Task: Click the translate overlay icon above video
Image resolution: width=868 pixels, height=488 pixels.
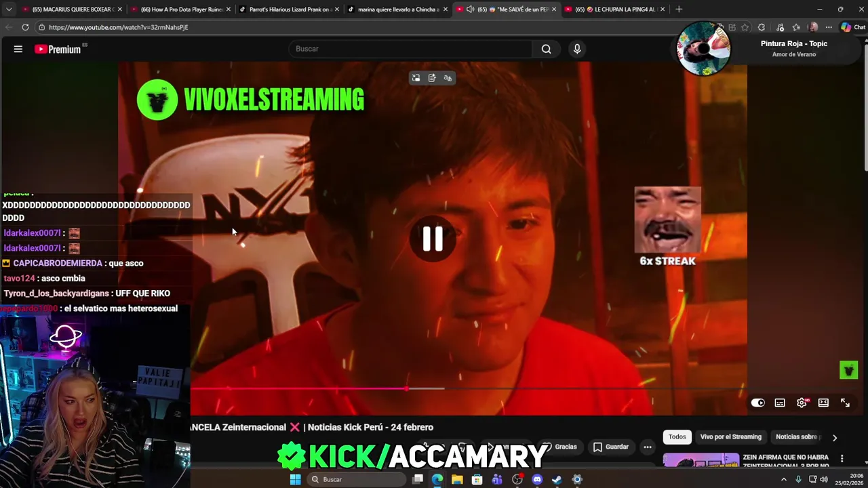Action: pos(448,78)
